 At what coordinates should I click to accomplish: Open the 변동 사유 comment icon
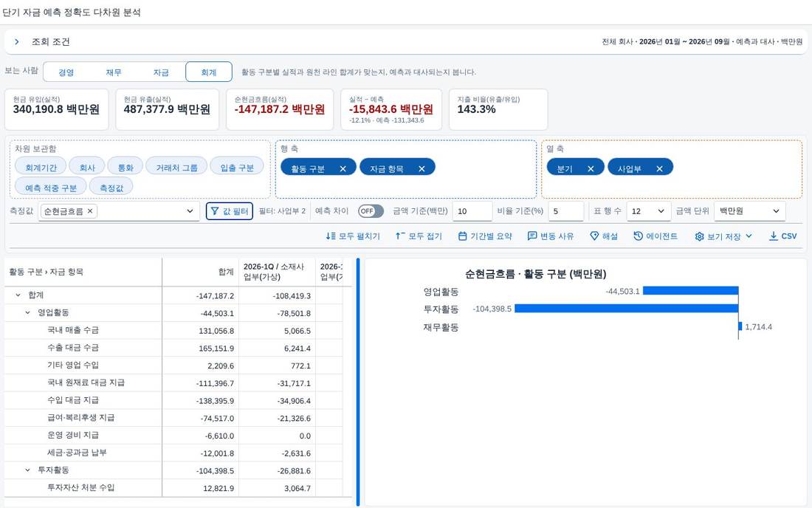click(531, 236)
